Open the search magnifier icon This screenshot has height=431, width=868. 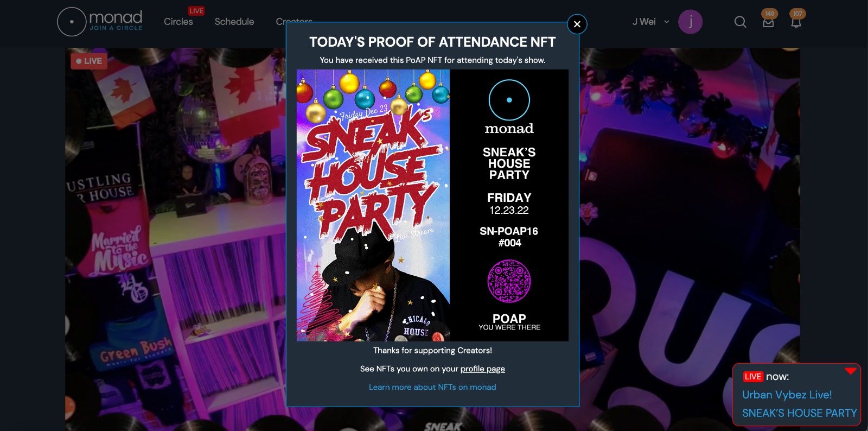pos(740,22)
